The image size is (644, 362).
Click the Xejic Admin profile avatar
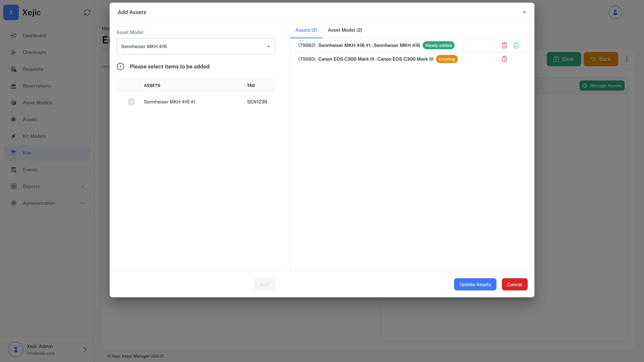click(15, 349)
